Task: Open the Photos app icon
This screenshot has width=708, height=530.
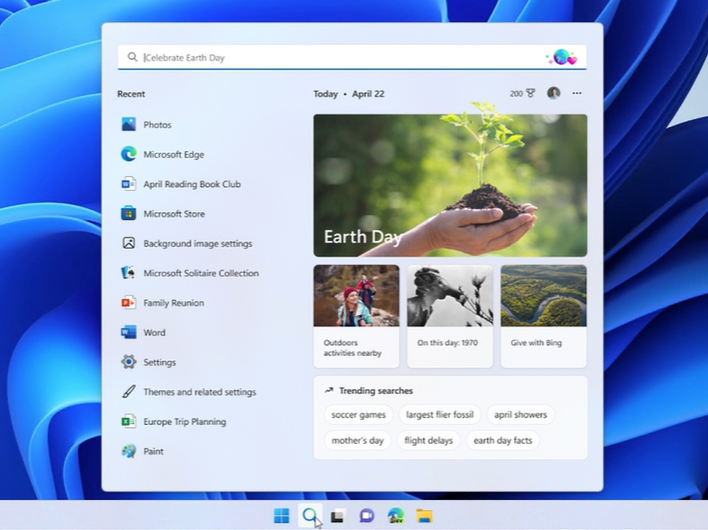Action: [x=129, y=124]
